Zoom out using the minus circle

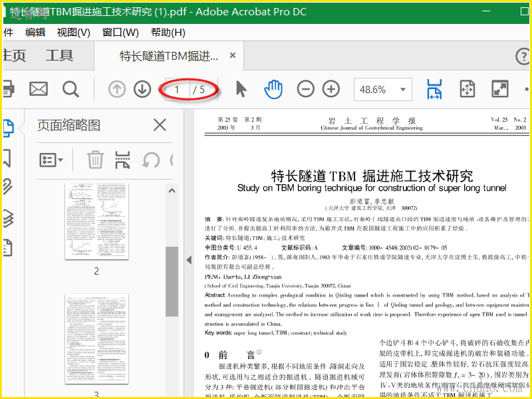306,89
